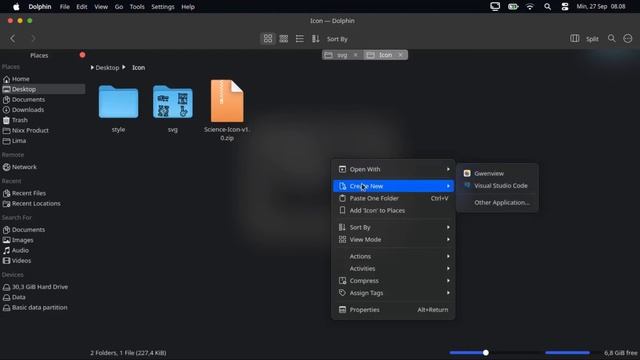Viewport: 640px width, 360px height.
Task: Expand Actions context submenu
Action: [393, 256]
